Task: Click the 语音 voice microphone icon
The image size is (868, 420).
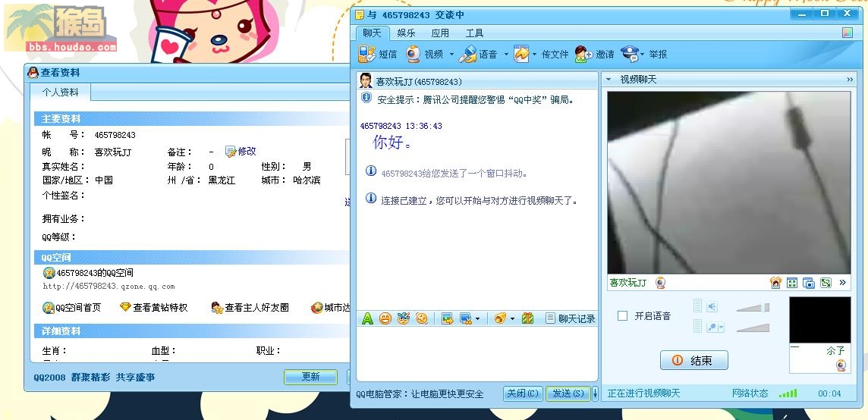Action: 468,54
